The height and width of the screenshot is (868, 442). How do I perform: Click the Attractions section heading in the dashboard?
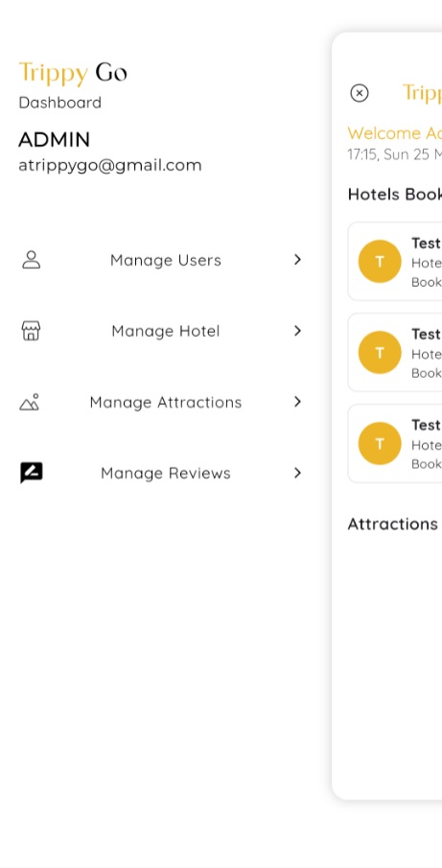pyautogui.click(x=393, y=524)
